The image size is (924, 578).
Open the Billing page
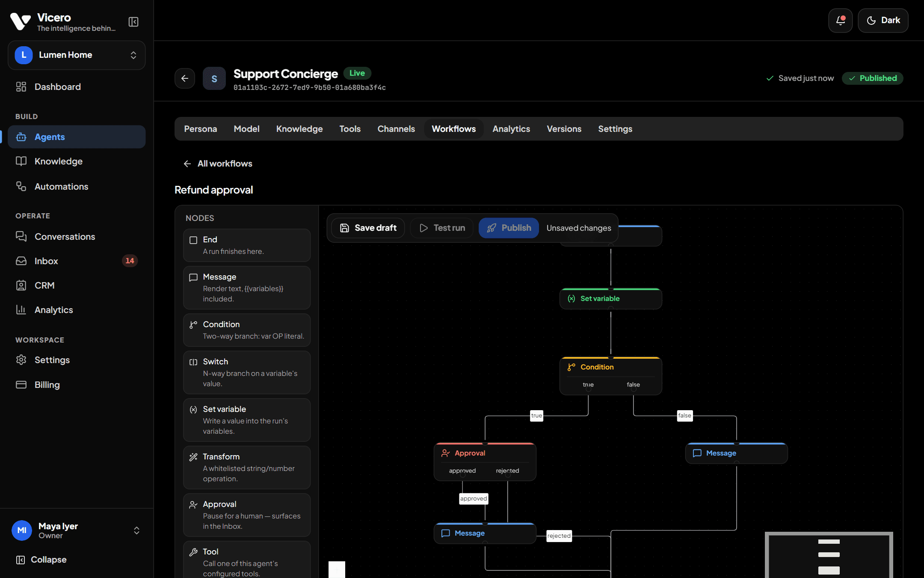click(77, 385)
